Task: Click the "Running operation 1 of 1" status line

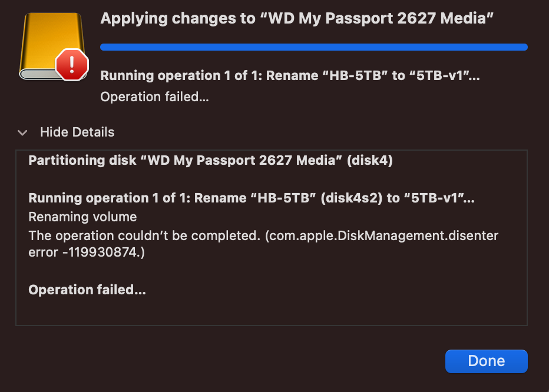Action: click(290, 75)
